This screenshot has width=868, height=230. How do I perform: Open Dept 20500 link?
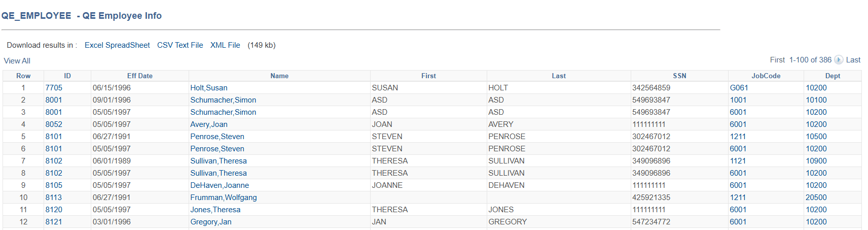click(x=816, y=198)
